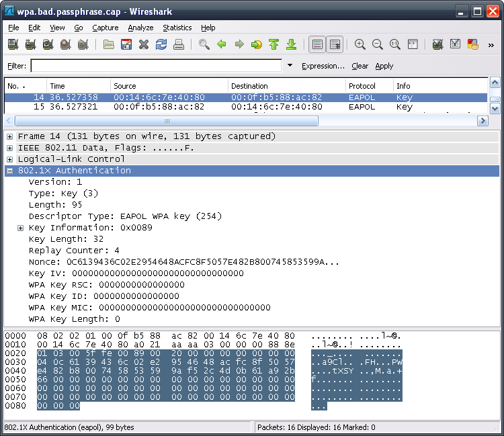Open a capture file with folder icon
504x436 pixels.
[109, 44]
